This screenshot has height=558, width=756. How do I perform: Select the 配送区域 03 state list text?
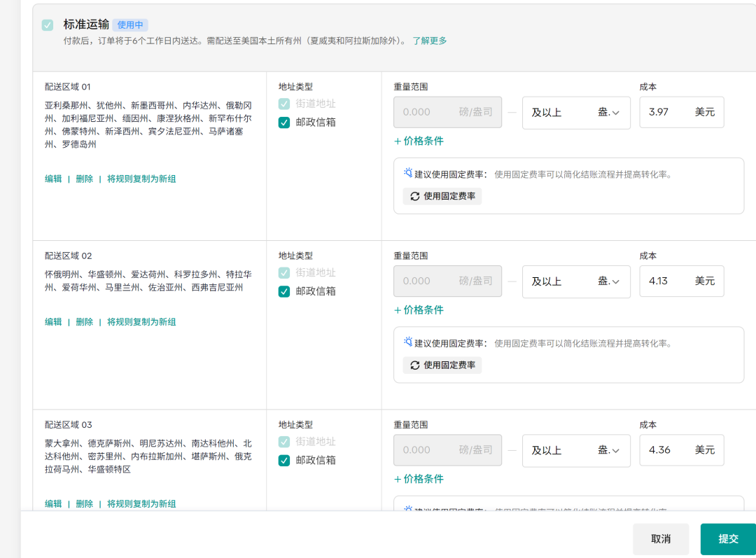click(x=148, y=456)
